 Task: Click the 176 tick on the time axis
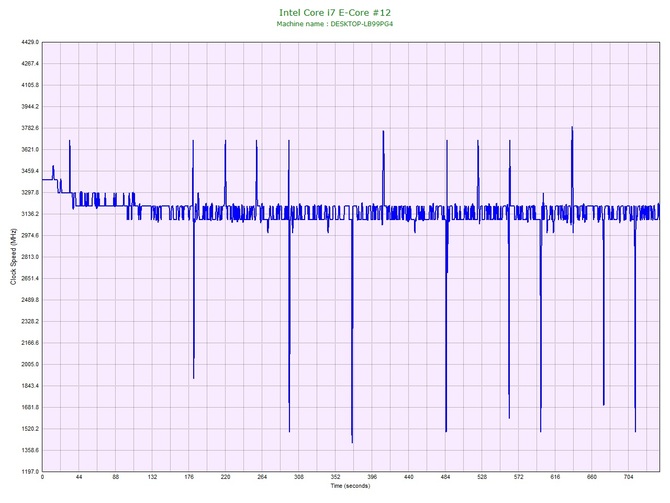click(x=190, y=478)
